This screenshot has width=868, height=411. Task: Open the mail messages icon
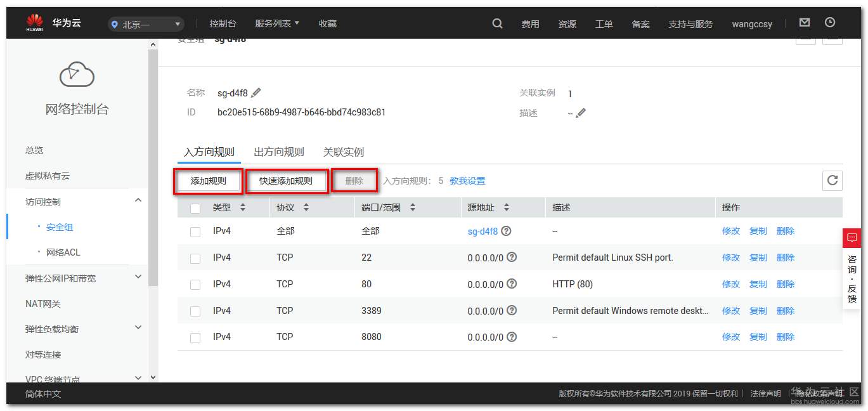point(805,22)
